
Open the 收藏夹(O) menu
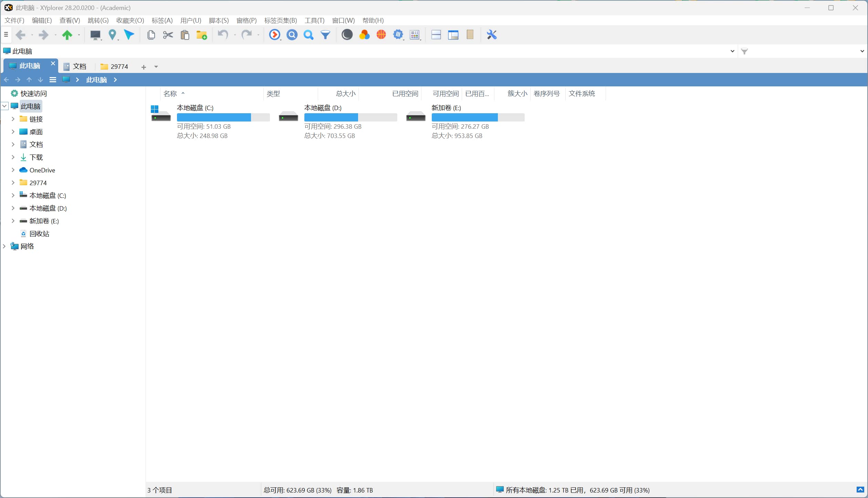point(130,20)
